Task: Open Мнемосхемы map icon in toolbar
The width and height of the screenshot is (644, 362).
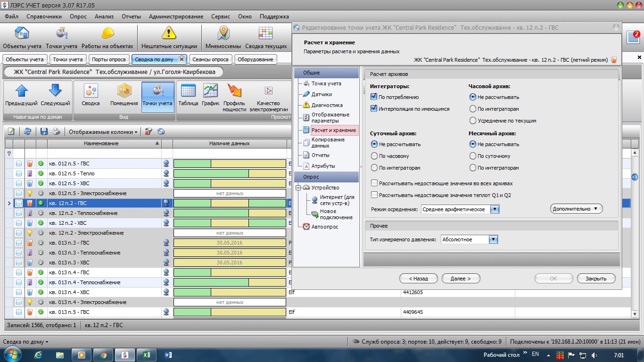Action: tap(223, 34)
